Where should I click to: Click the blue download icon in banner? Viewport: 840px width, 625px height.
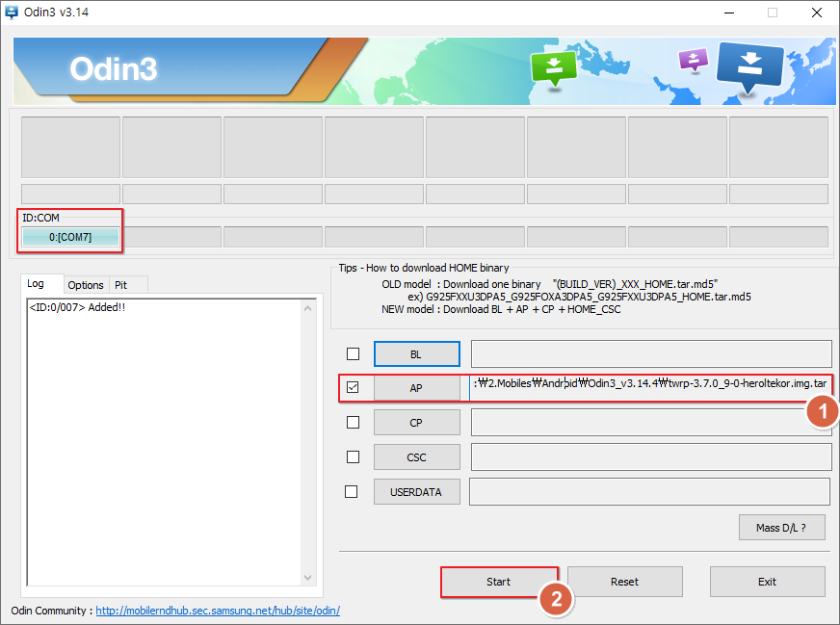click(x=750, y=68)
